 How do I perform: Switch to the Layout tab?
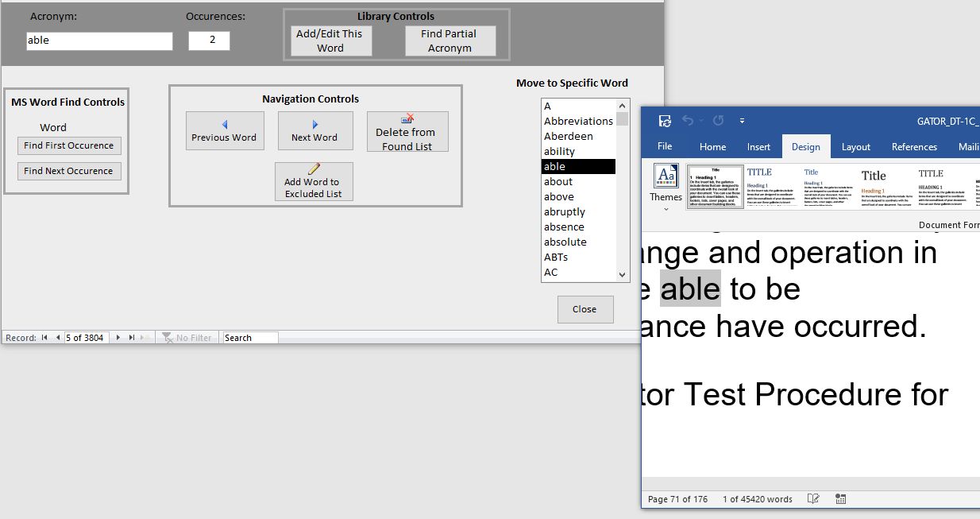pos(856,146)
